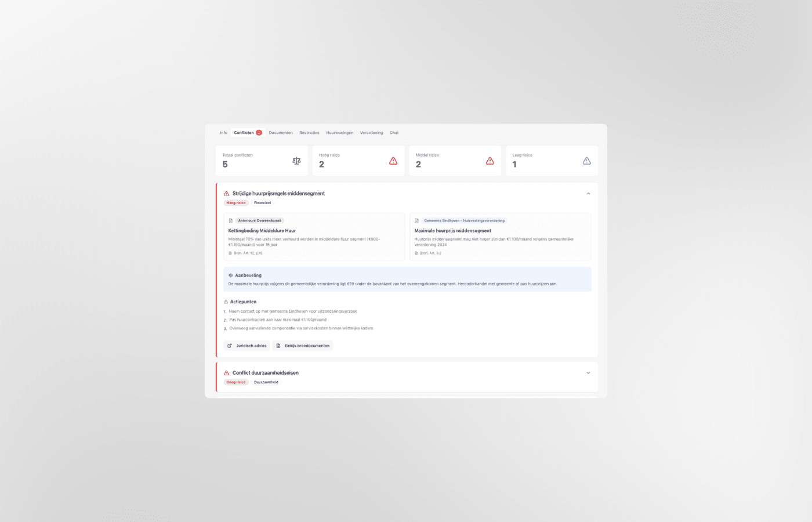Screen dimensions: 812x522
Task: Click the red warning icon in Hoog risico card
Action: pyautogui.click(x=393, y=161)
